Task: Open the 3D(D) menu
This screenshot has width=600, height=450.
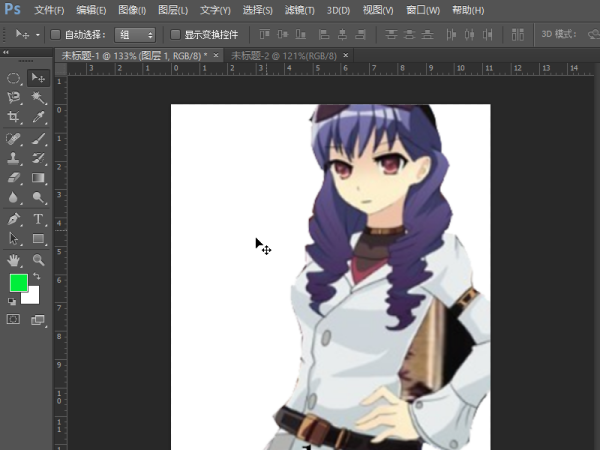Action: point(338,10)
